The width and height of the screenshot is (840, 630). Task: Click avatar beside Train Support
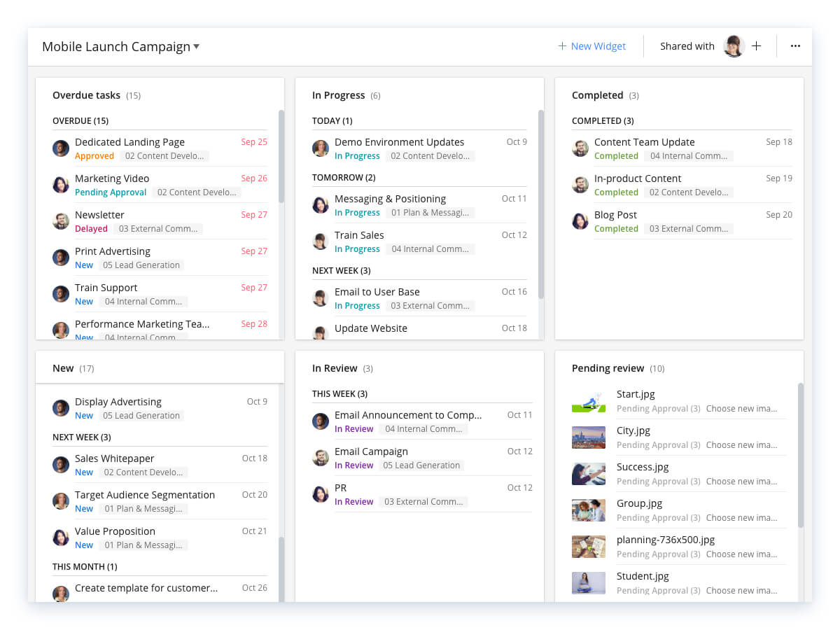tap(61, 294)
